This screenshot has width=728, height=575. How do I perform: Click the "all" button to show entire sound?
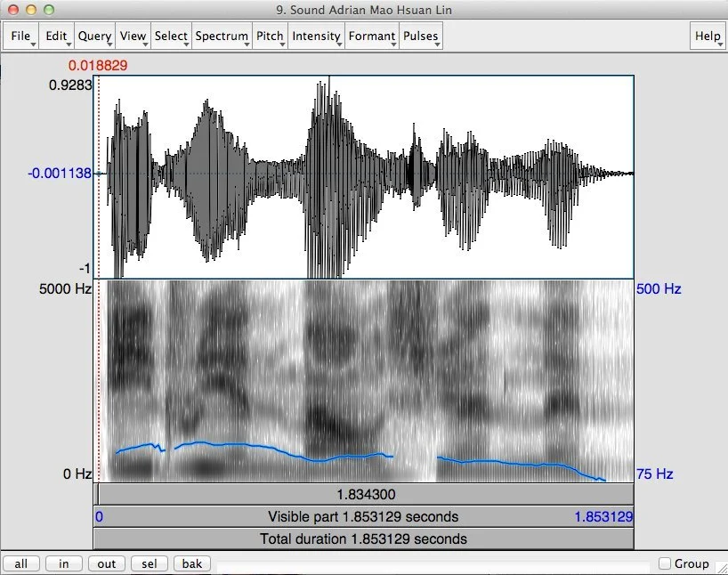[20, 563]
